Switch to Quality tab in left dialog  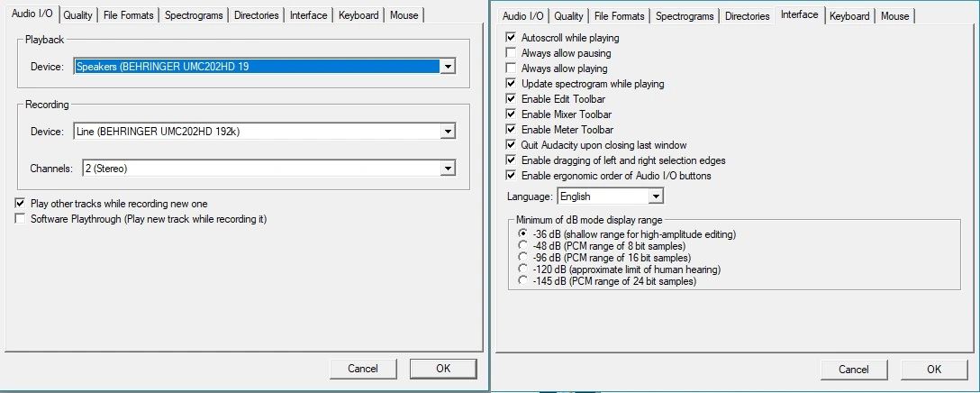pos(77,15)
